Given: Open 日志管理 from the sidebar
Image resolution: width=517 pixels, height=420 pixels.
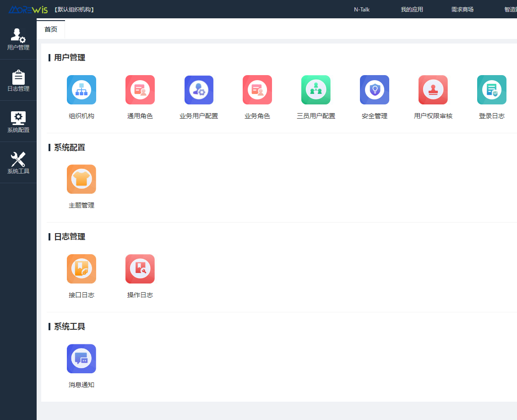Looking at the screenshot, I should 18,80.
